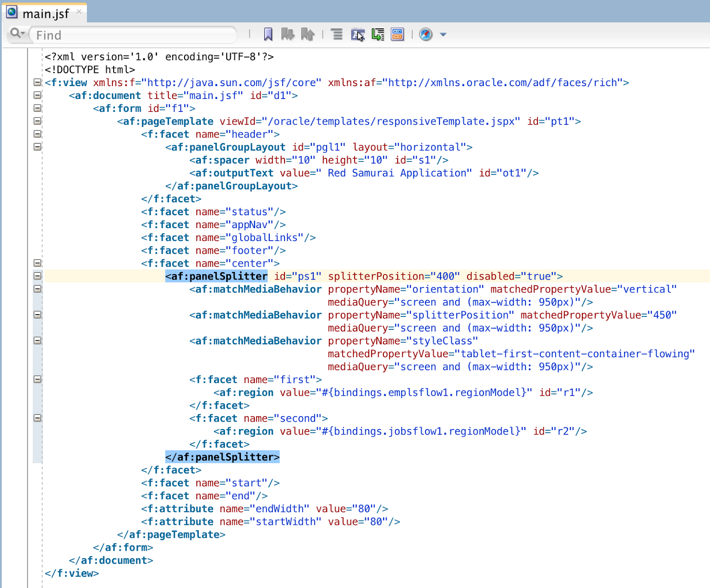Collapse the first af:matchMediaBehavior fold
Viewport: 710px width, 588px height.
click(37, 289)
